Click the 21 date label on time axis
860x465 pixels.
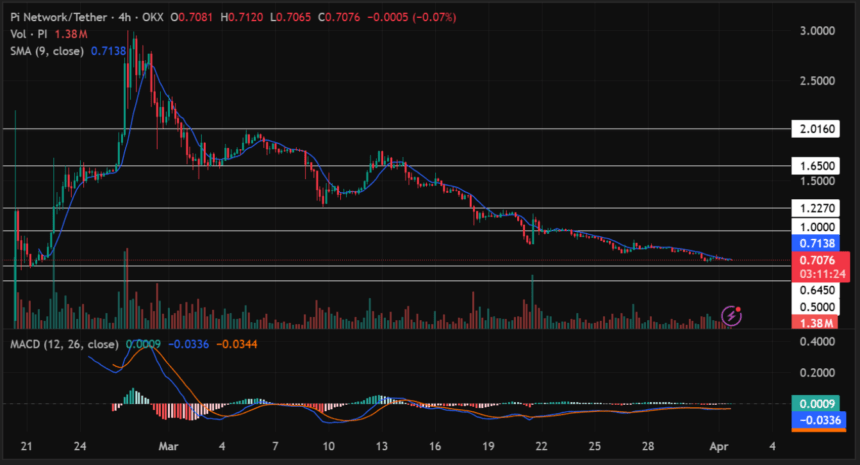pos(26,446)
